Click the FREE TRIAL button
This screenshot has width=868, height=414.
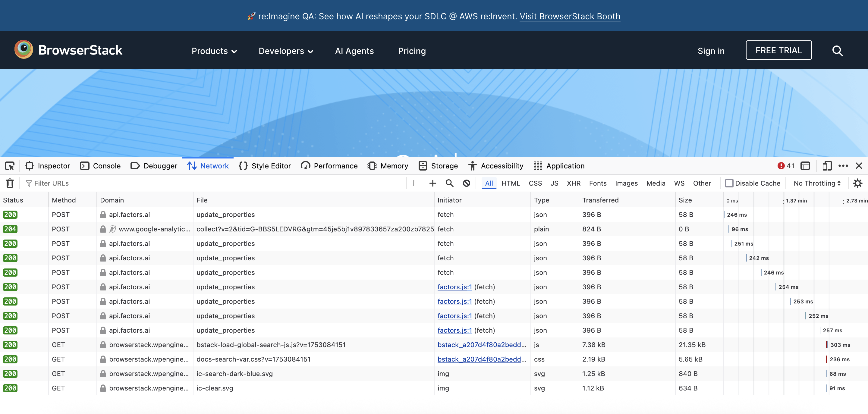click(x=778, y=50)
